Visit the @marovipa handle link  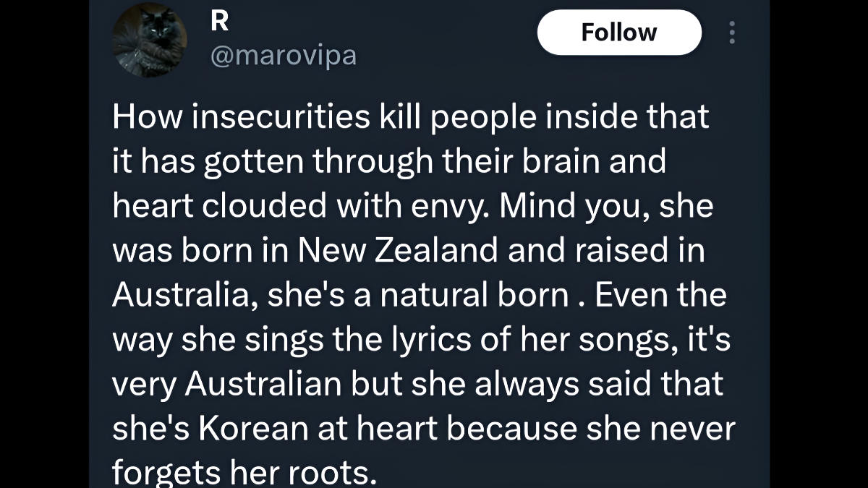click(283, 56)
